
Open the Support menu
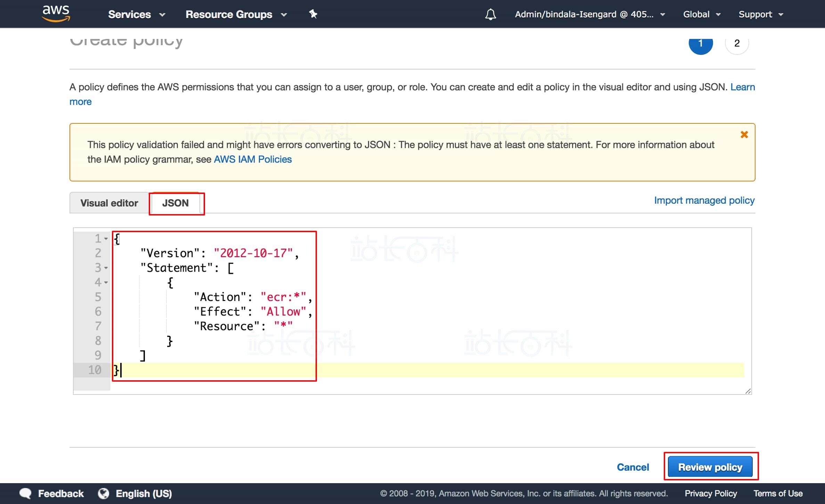(x=761, y=15)
